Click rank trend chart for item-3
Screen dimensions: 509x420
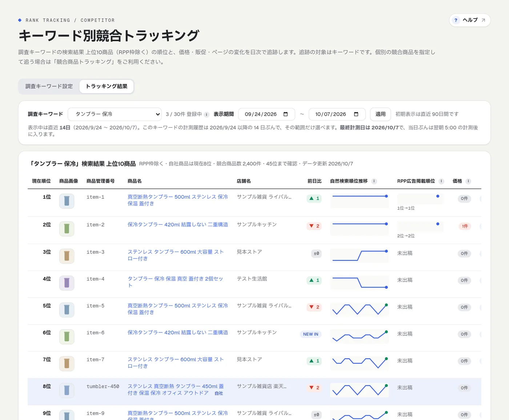tap(360, 256)
